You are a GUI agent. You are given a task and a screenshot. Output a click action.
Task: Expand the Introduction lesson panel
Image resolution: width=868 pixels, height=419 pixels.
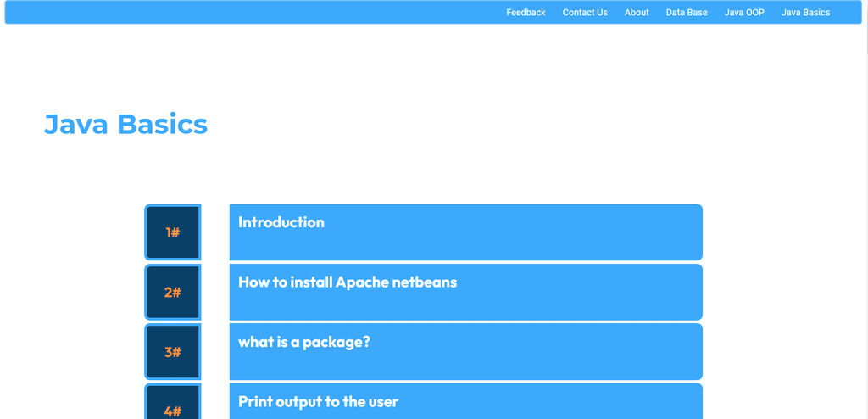(x=466, y=232)
